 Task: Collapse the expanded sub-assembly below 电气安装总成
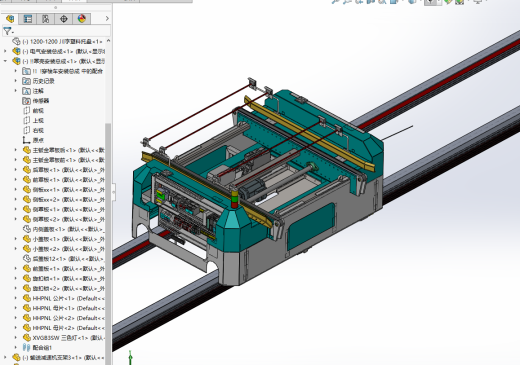(x=5, y=61)
